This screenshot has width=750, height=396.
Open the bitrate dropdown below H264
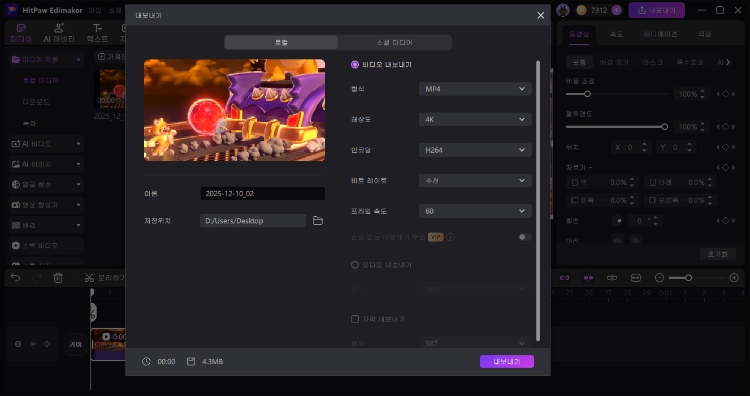[x=475, y=181]
